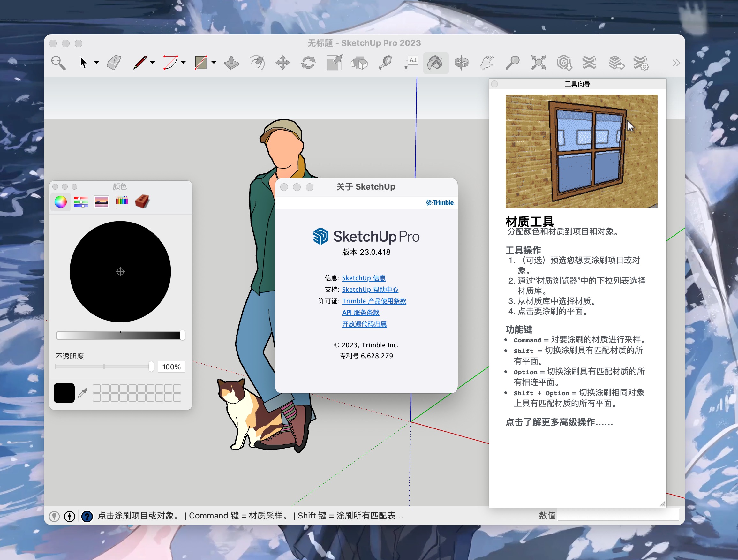The image size is (738, 560).
Task: Select the Zoom tool
Action: [512, 63]
